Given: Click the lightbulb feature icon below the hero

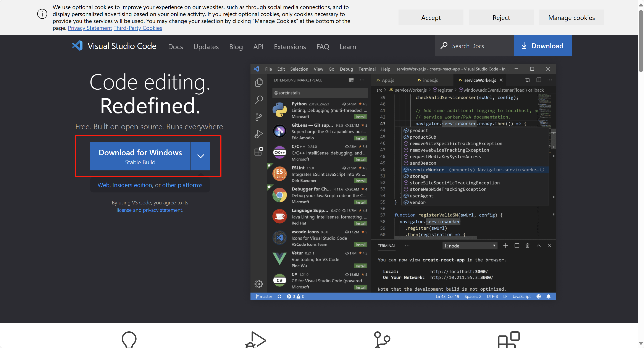Looking at the screenshot, I should [129, 340].
